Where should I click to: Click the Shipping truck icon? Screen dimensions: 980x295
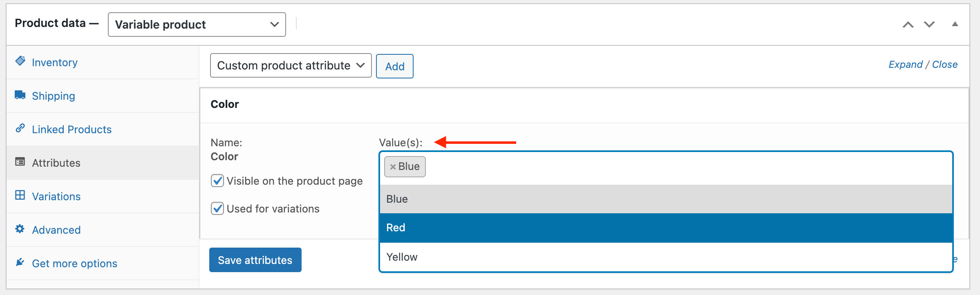point(20,95)
